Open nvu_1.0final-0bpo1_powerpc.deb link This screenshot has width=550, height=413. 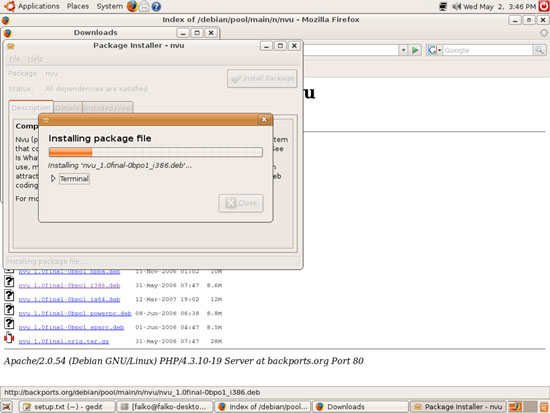click(x=75, y=313)
